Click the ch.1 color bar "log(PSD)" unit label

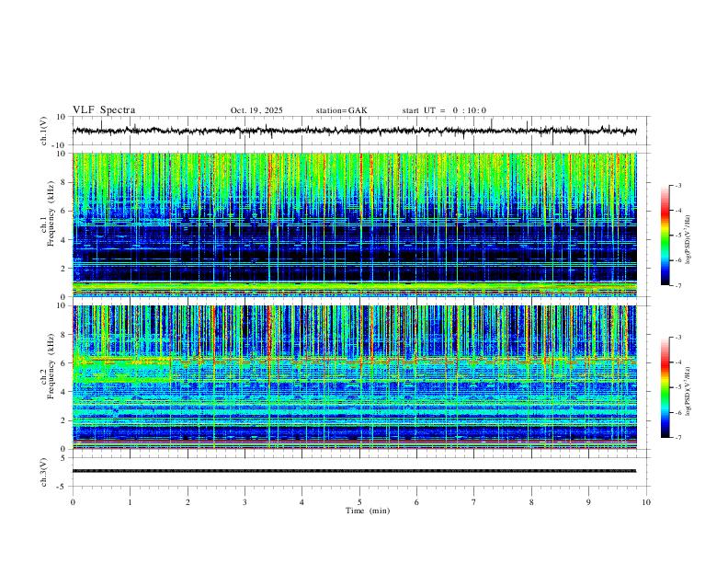(688, 240)
